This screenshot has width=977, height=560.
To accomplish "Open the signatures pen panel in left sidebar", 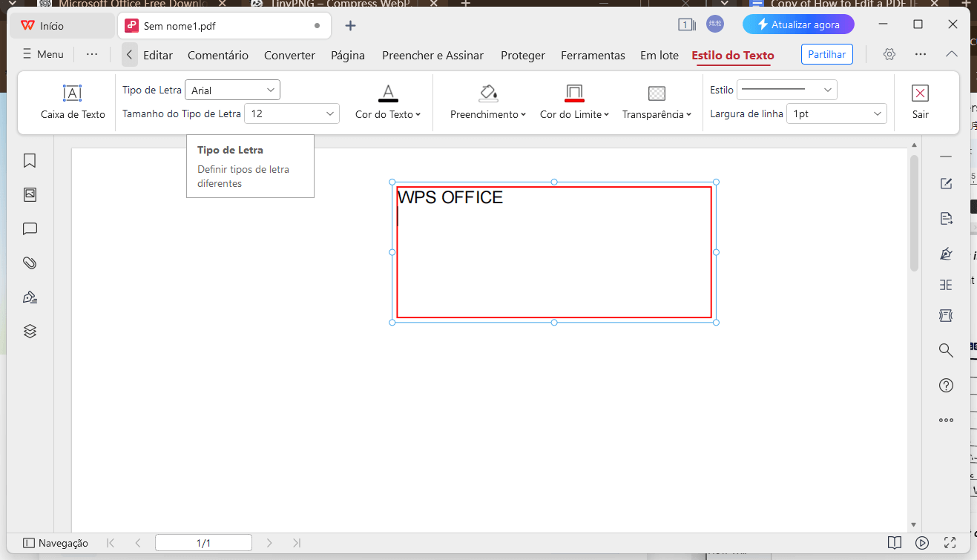I will [x=30, y=297].
